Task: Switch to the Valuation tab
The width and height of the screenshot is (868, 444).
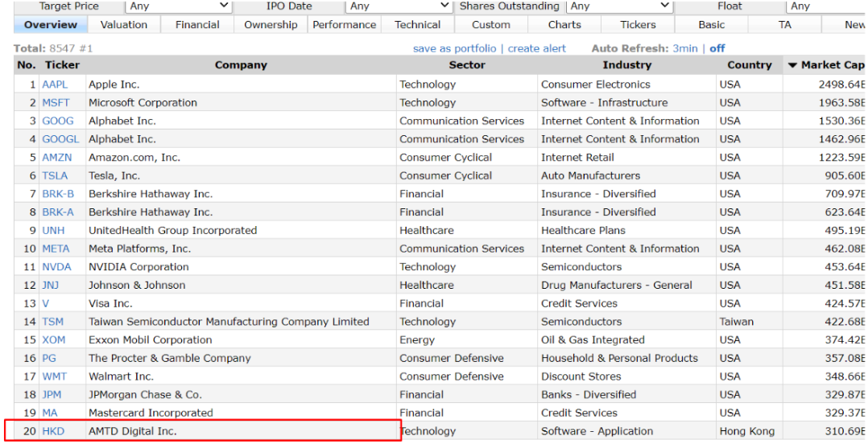Action: click(124, 25)
